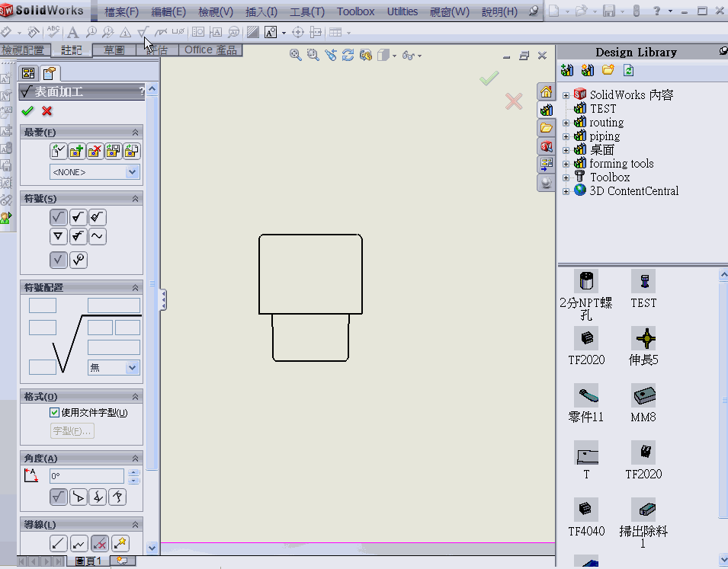Click Zoom to Fit in view toolbar
The width and height of the screenshot is (728, 569).
pos(295,56)
